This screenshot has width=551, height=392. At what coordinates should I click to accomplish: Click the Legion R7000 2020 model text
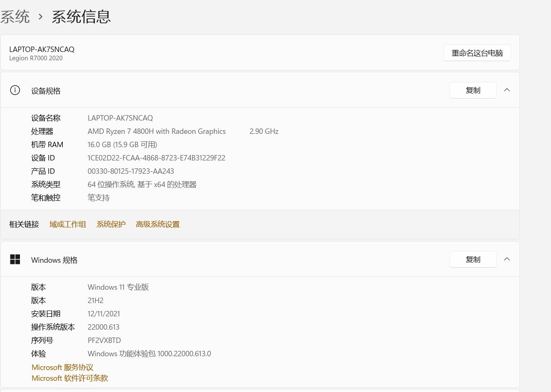pos(36,58)
